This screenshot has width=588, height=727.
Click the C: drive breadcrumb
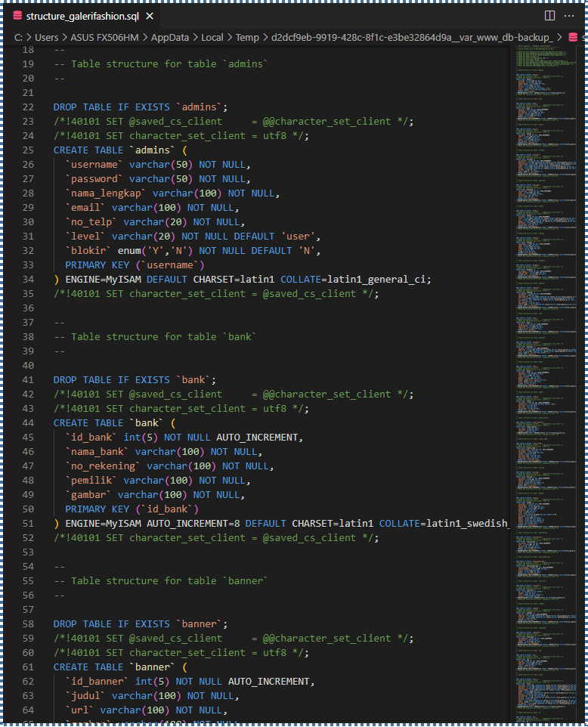[18, 37]
